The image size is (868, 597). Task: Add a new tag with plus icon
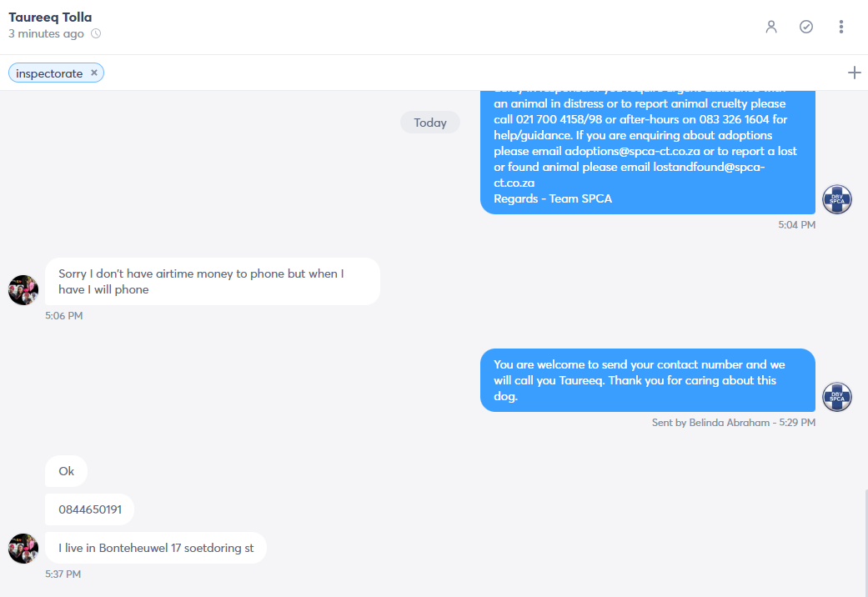point(854,73)
